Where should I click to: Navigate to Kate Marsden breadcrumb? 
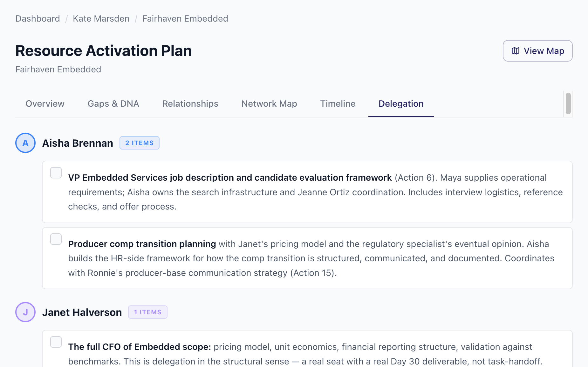tap(101, 19)
